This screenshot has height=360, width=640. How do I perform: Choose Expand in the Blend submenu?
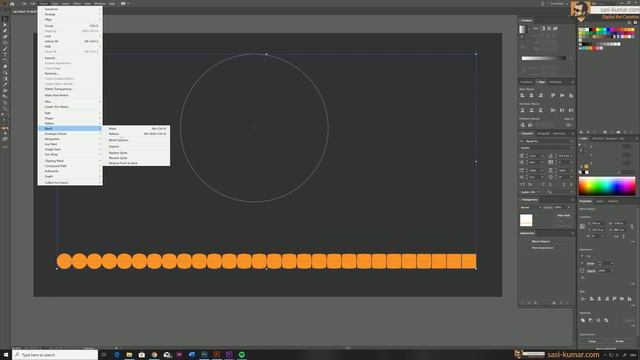[x=136, y=147]
